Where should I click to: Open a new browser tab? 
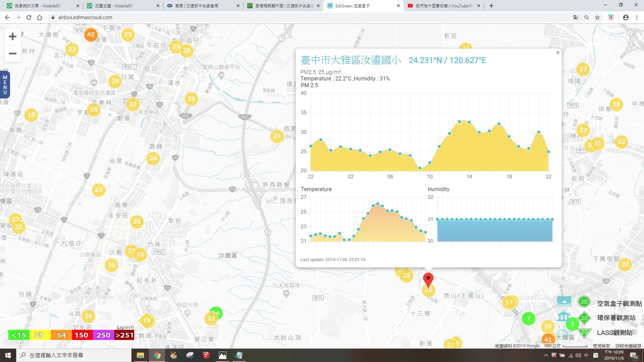491,6
